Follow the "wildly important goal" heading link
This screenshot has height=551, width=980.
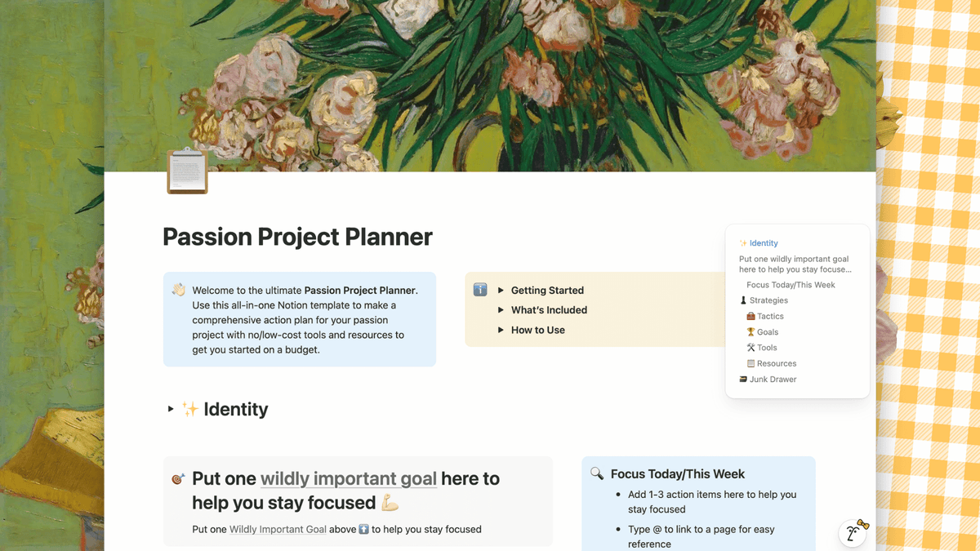pos(348,479)
